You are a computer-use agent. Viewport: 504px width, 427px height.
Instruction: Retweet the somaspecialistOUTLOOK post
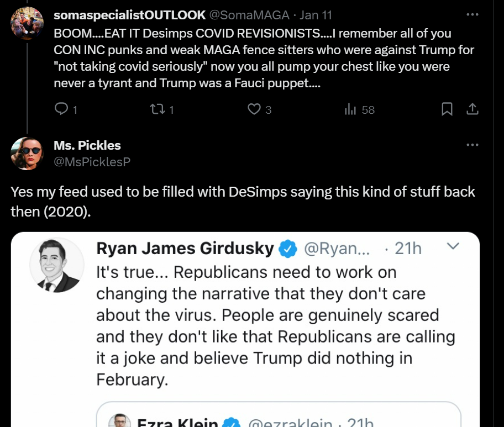tap(158, 109)
